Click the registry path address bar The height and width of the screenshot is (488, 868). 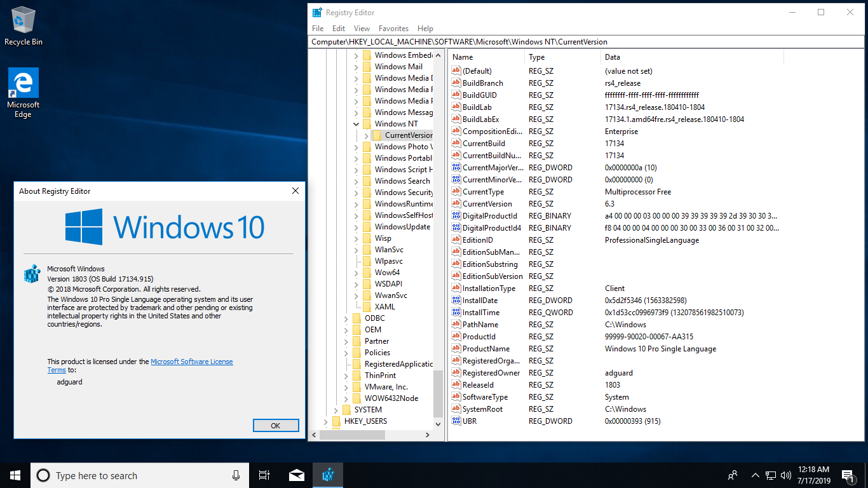click(x=586, y=42)
